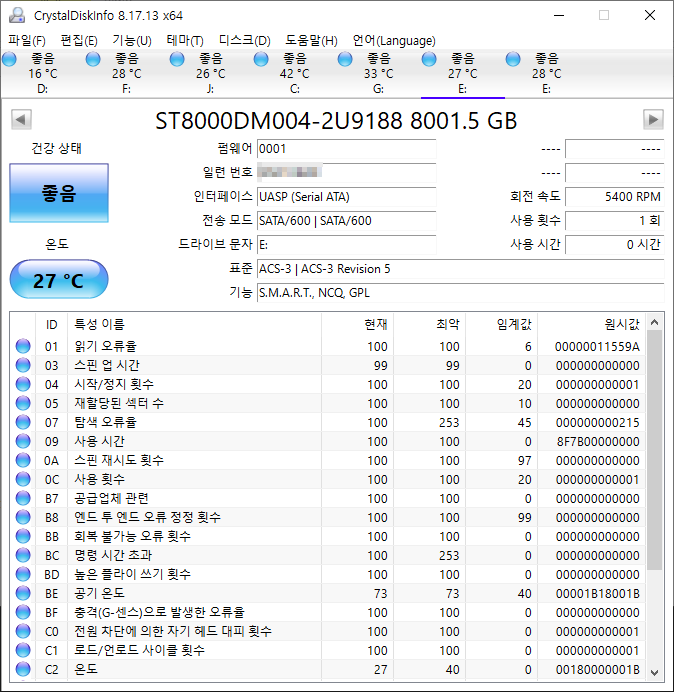The height and width of the screenshot is (692, 674).
Task: Click the 원시값 column header
Action: (591, 324)
